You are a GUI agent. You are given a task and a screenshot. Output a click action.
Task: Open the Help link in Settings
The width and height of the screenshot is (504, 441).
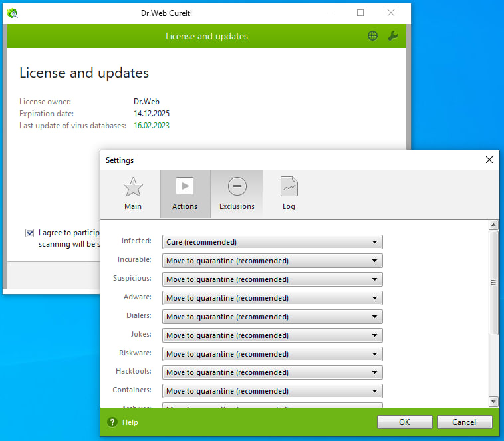(130, 422)
